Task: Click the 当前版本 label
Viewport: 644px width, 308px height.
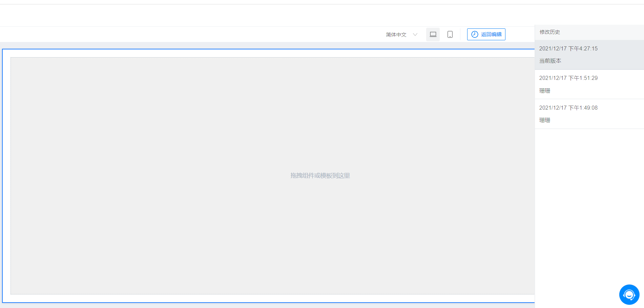Action: coord(550,61)
